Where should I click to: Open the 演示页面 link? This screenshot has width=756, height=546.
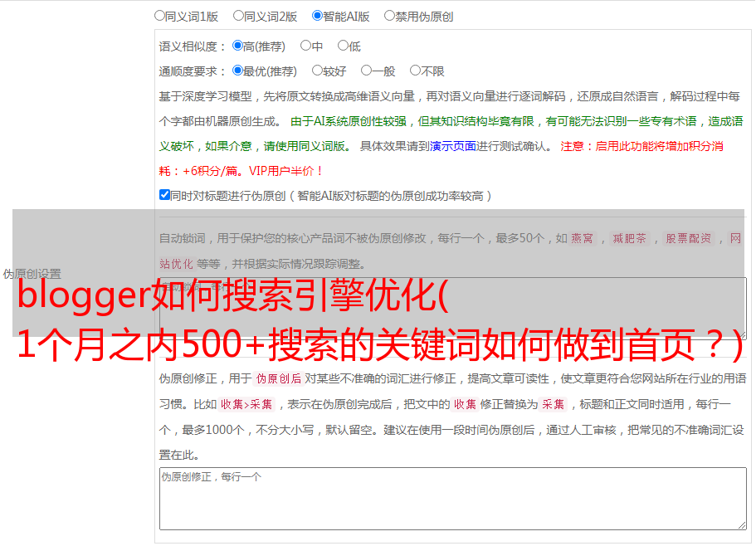tap(452, 146)
